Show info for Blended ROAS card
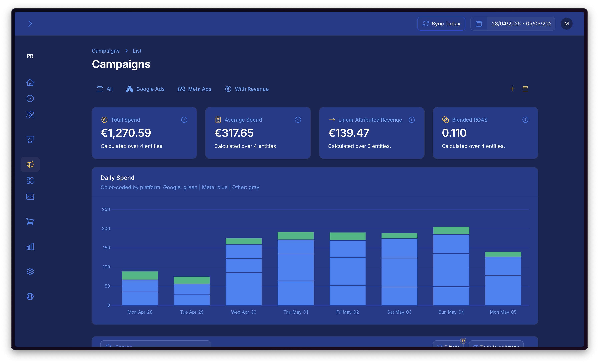The height and width of the screenshot is (364, 599). [525, 120]
